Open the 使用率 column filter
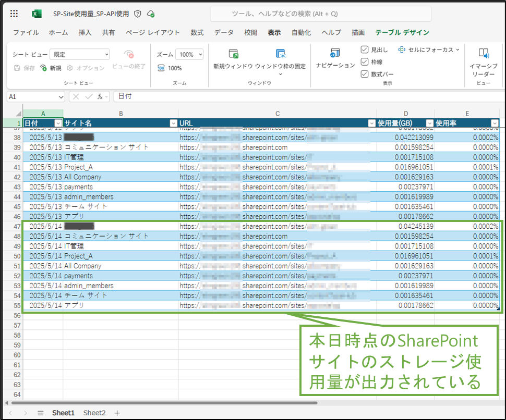Screen dimensions: 506x420 [495, 123]
